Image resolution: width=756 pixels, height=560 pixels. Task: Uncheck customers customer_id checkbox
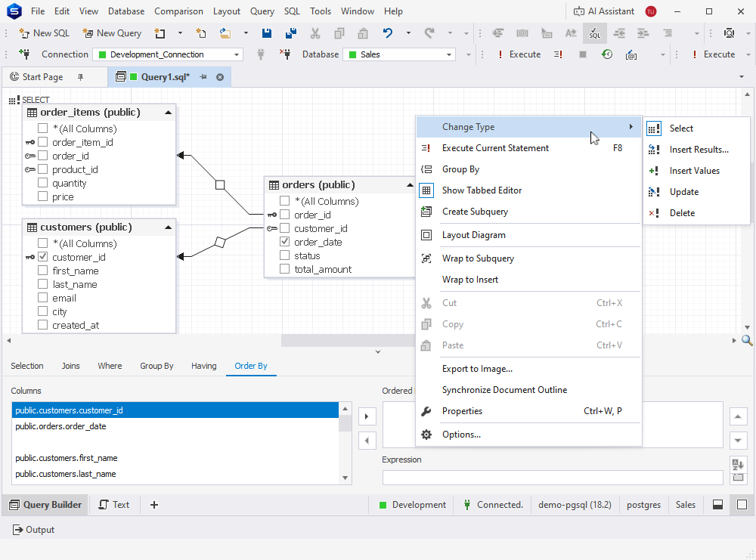pos(42,256)
